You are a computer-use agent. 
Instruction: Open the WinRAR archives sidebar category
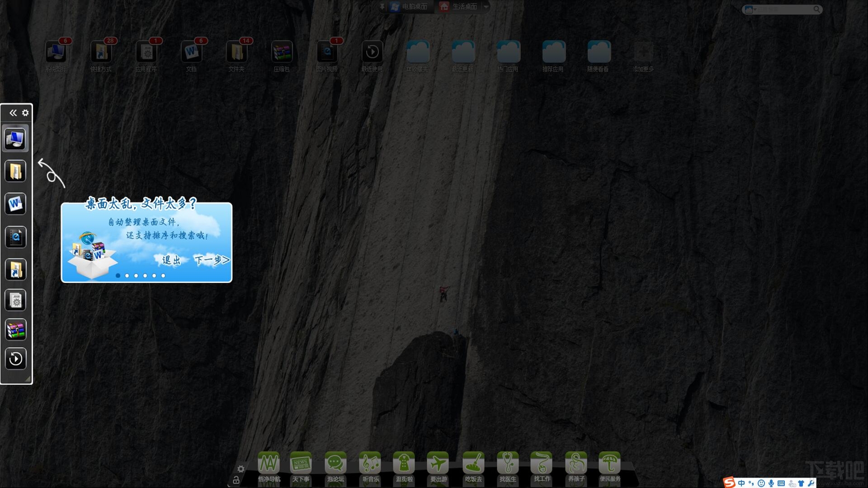(15, 330)
